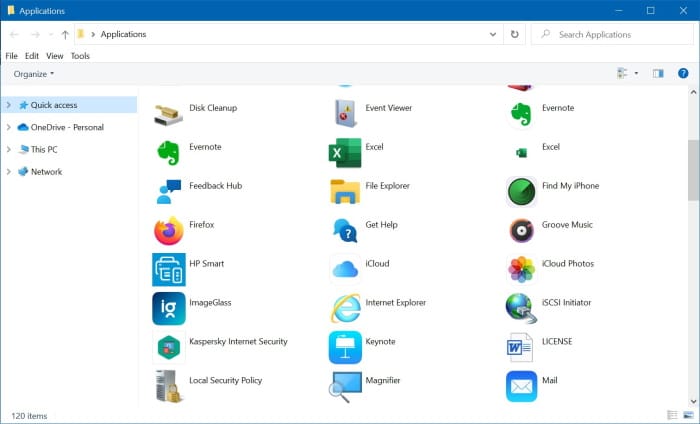Select the Evernote icon beside Event Viewer
The image size is (700, 424).
point(521,114)
